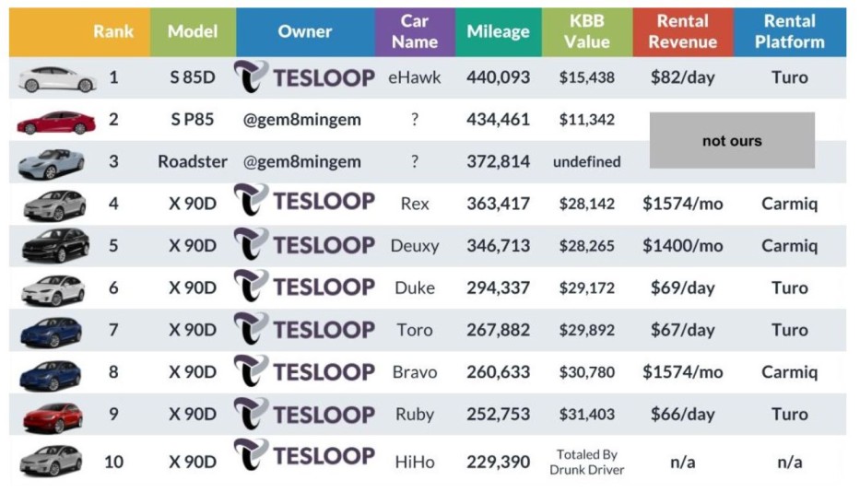Screen dimensions: 860x504
Task: Click the Turo platform in the eHawk row
Action: 789,77
